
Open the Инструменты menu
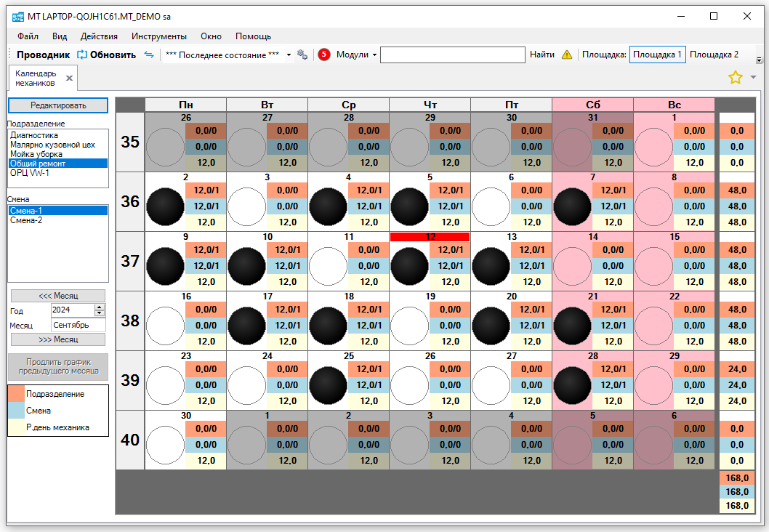(x=159, y=36)
